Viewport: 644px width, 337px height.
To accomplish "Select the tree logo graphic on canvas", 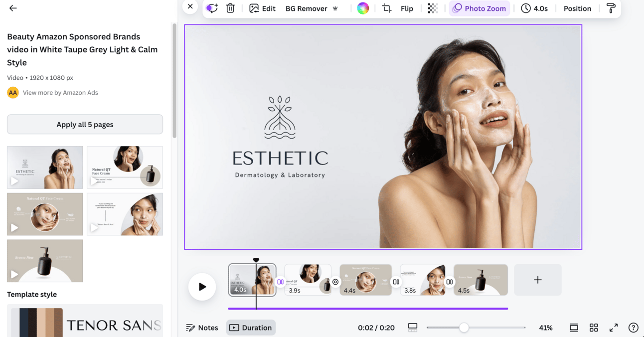I will [280, 117].
